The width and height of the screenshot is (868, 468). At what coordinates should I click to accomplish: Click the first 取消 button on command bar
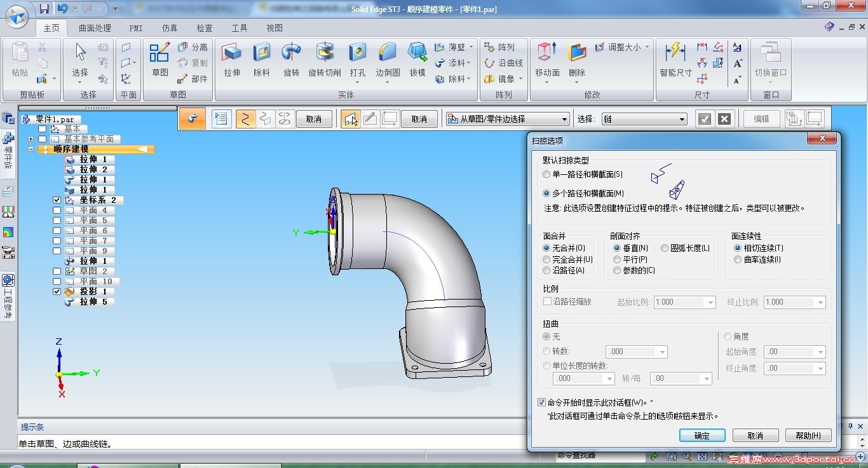(314, 119)
